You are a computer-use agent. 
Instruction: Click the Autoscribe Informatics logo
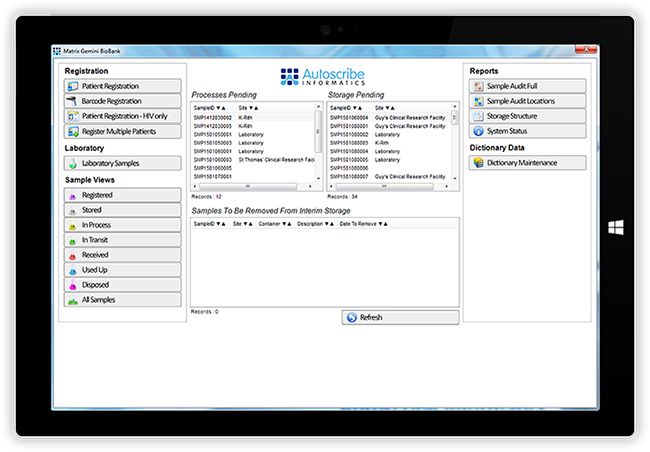pos(323,77)
